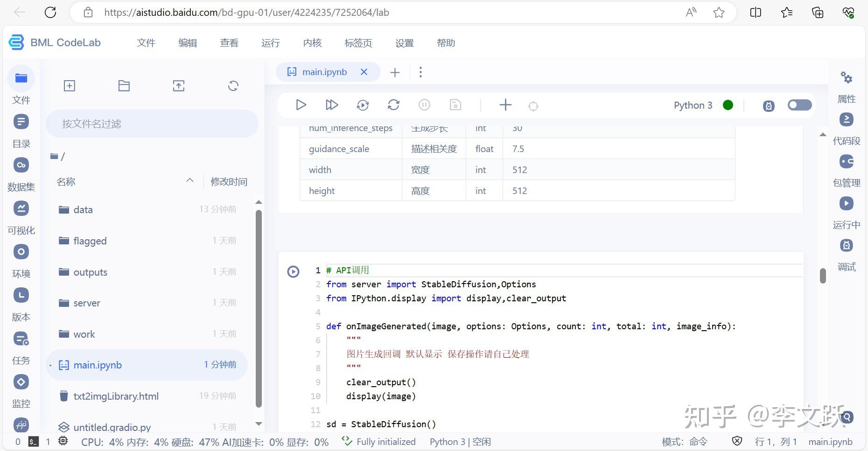Toggle the green kernel status indicator
Viewport: 868px width, 451px height.
[728, 105]
